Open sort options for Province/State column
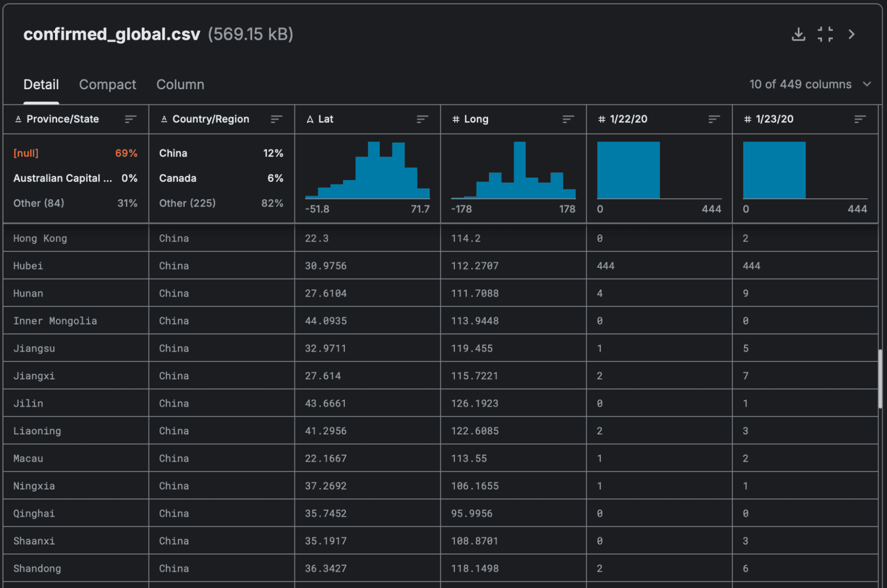The image size is (887, 588). pyautogui.click(x=130, y=119)
